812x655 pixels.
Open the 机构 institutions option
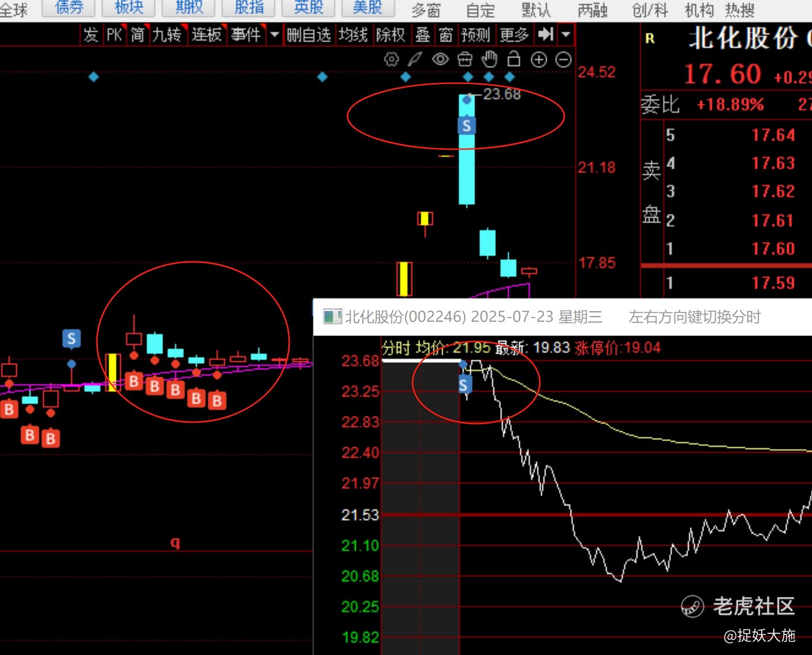point(699,10)
